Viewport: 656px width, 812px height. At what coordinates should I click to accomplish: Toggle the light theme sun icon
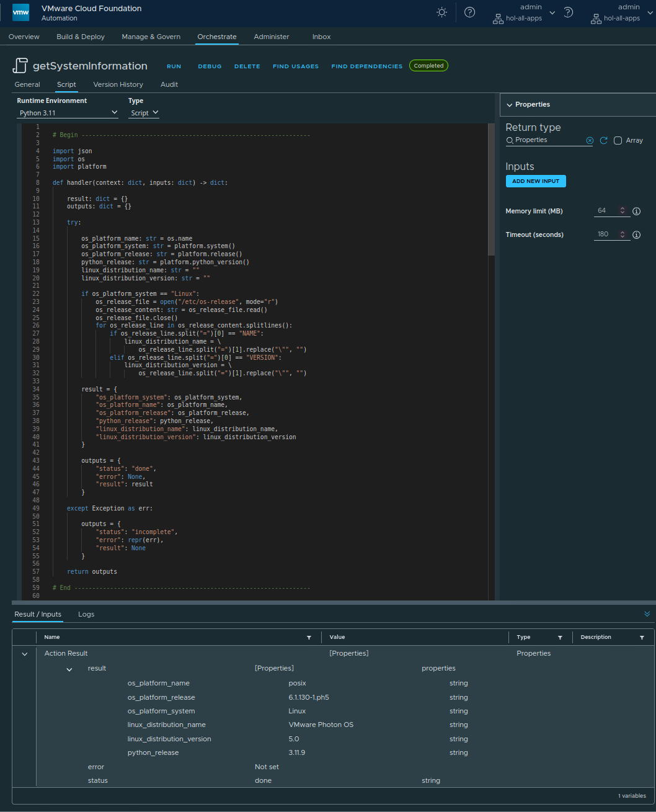point(441,12)
